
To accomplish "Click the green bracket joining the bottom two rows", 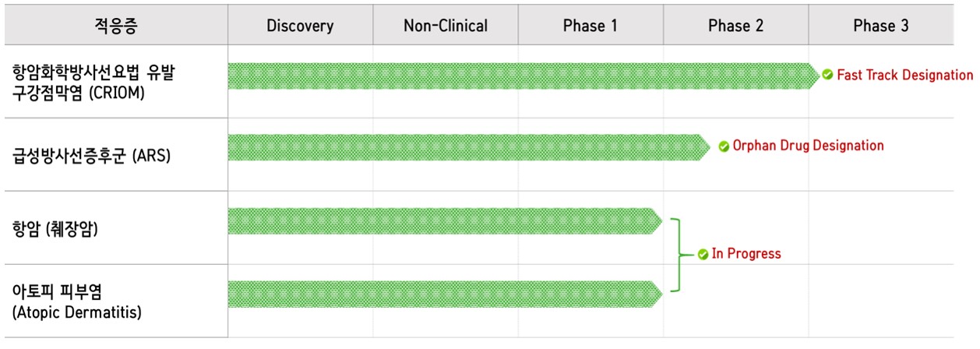I will coord(683,255).
